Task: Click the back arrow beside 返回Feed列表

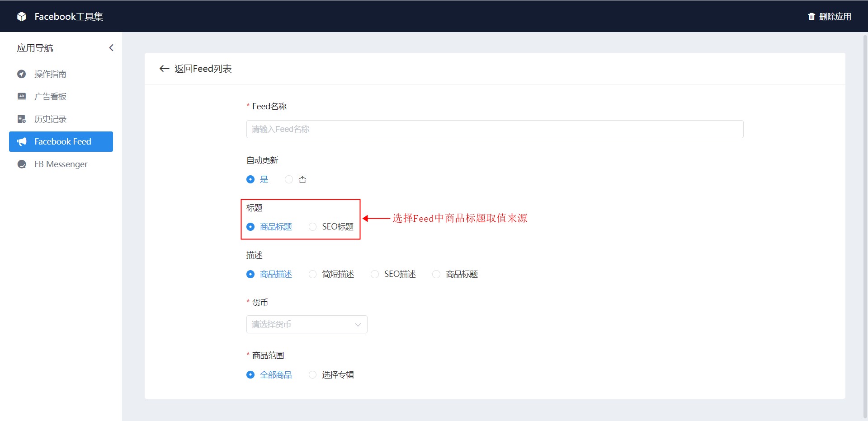Action: click(165, 69)
